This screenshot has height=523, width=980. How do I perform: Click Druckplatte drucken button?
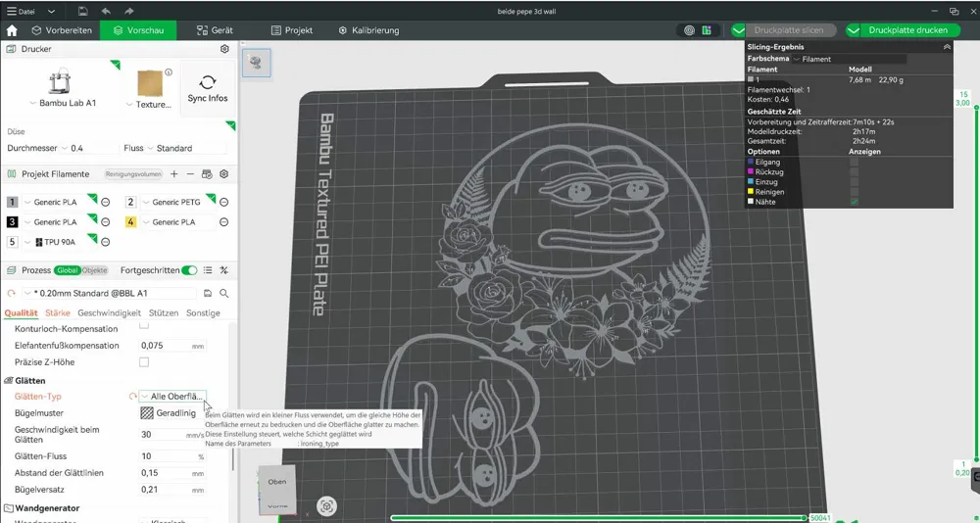coord(907,30)
